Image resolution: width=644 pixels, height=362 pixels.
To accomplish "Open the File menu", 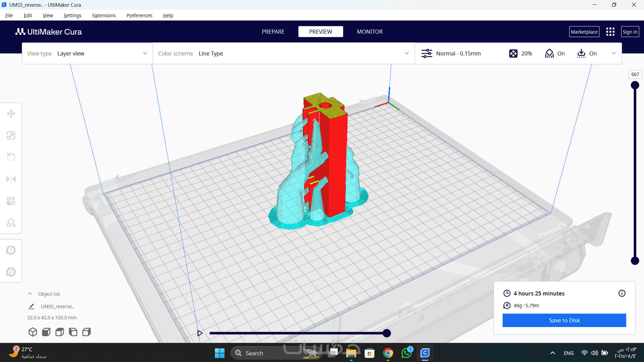I will point(9,15).
